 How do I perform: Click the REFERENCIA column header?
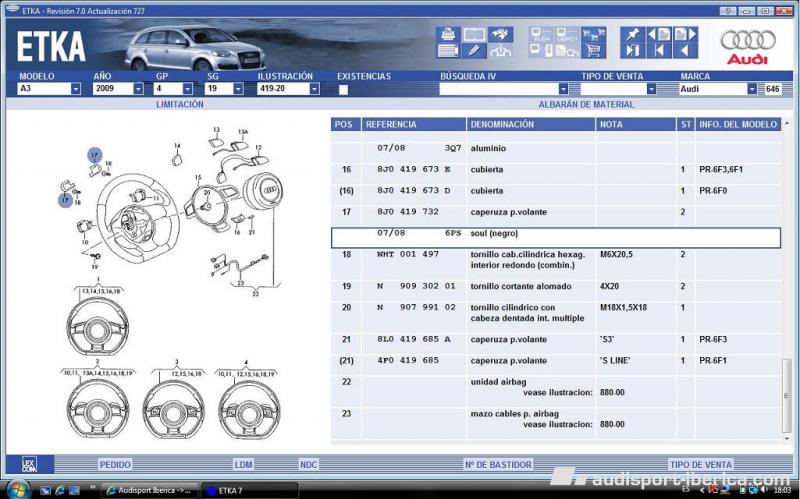point(414,124)
